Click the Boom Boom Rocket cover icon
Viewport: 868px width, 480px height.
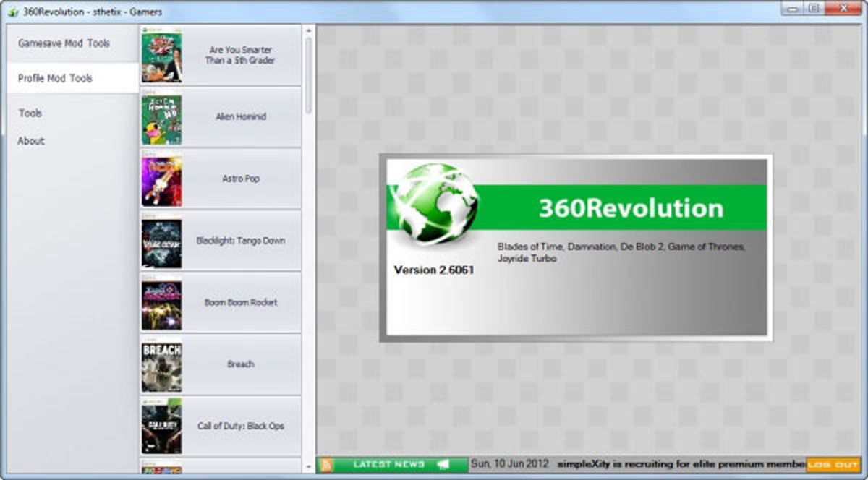pyautogui.click(x=161, y=304)
